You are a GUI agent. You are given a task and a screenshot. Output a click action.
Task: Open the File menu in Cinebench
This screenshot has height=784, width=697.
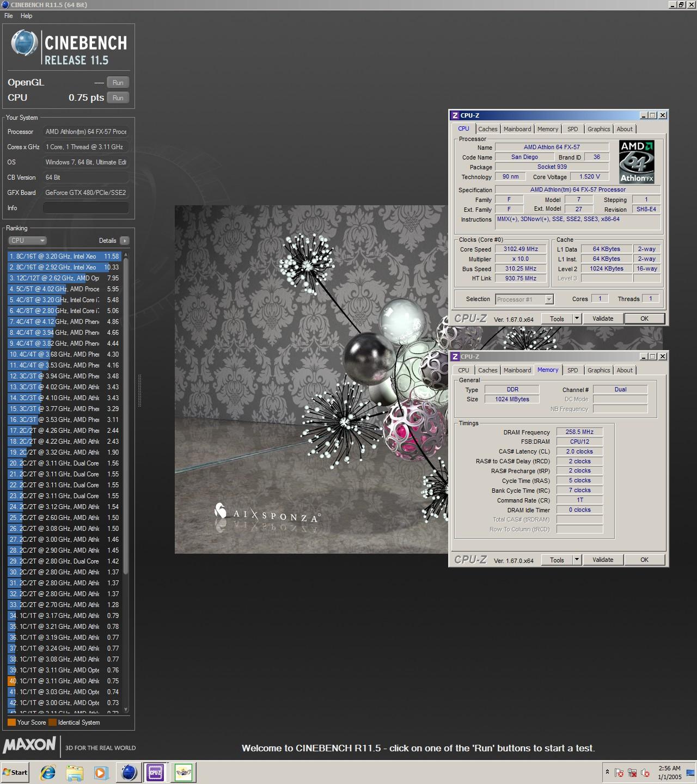(9, 16)
